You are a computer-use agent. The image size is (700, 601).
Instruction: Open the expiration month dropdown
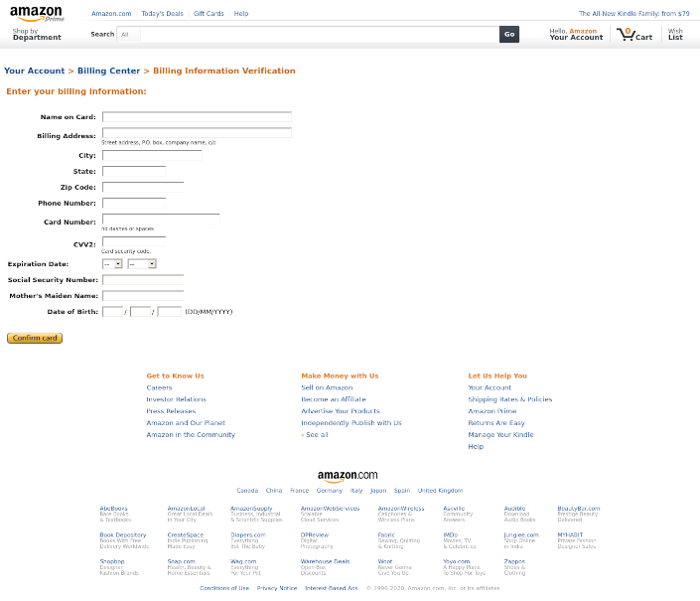[x=112, y=264]
